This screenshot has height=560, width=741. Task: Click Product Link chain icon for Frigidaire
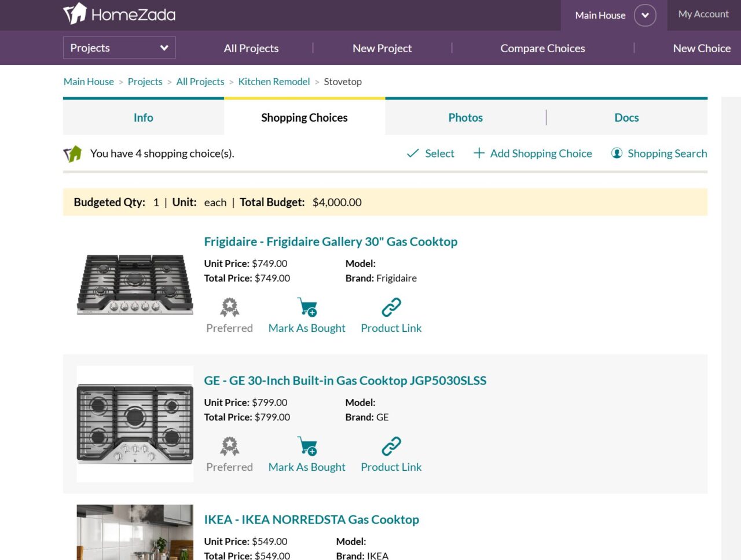coord(391,307)
